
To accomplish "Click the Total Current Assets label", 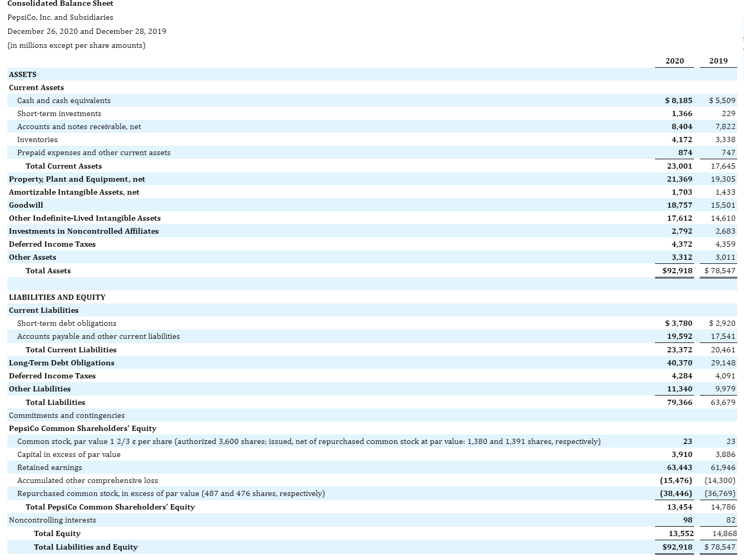I will click(63, 166).
